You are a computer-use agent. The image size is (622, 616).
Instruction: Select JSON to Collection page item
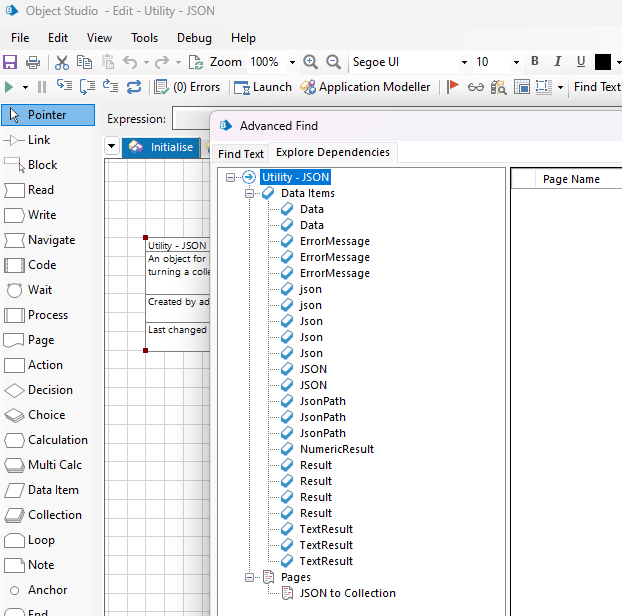[347, 593]
